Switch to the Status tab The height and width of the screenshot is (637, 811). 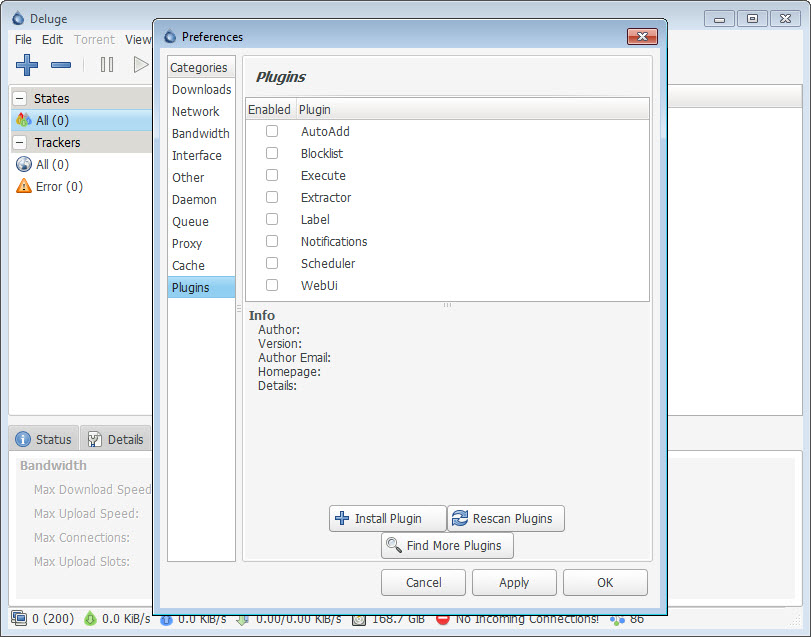pyautogui.click(x=44, y=439)
